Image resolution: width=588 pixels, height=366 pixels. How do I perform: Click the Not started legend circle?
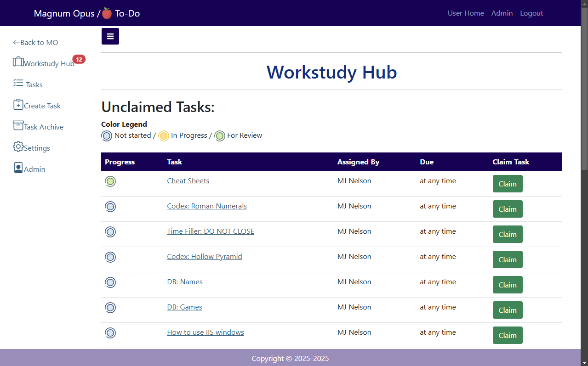[x=107, y=136]
